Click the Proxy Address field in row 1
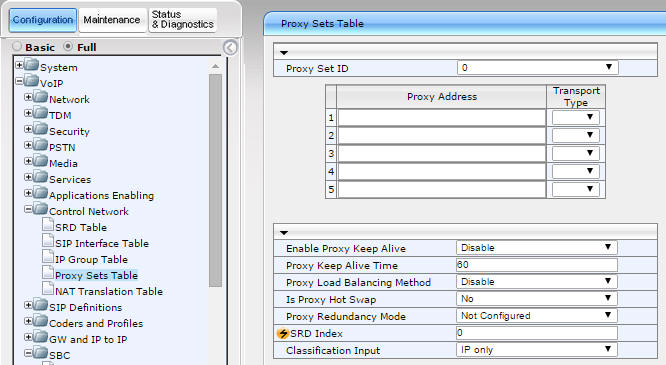Screen dimensions: 666x365 (x=442, y=118)
